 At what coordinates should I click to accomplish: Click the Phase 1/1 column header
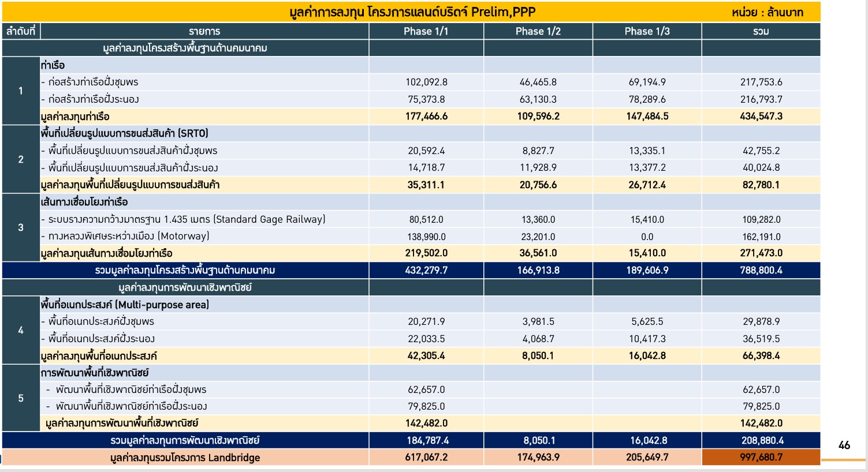point(426,31)
